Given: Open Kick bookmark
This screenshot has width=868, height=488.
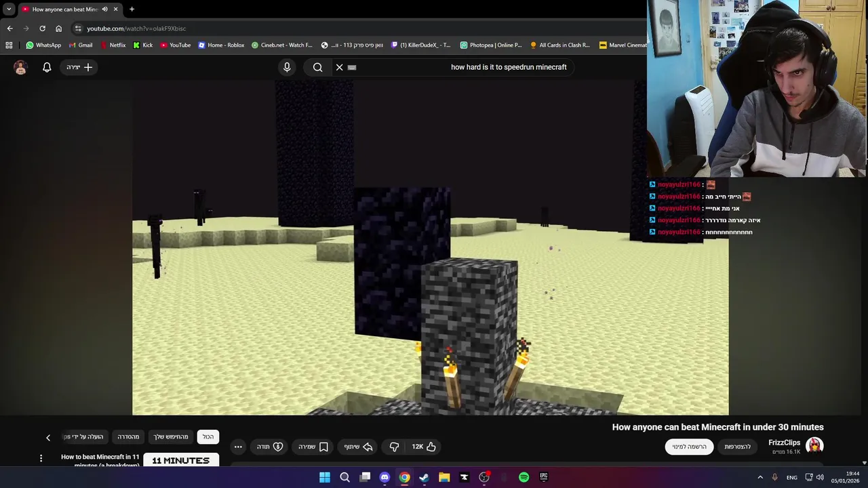Looking at the screenshot, I should pos(143,45).
